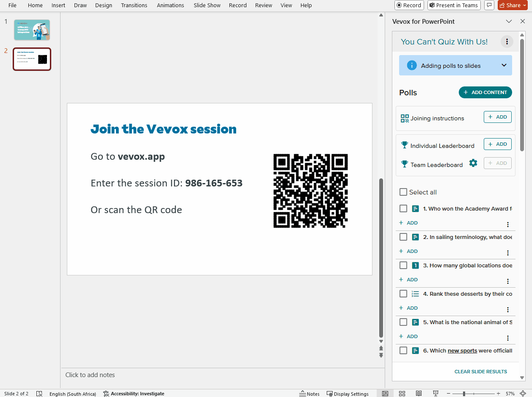Add question 1 to the slide
532x397 pixels.
point(408,223)
